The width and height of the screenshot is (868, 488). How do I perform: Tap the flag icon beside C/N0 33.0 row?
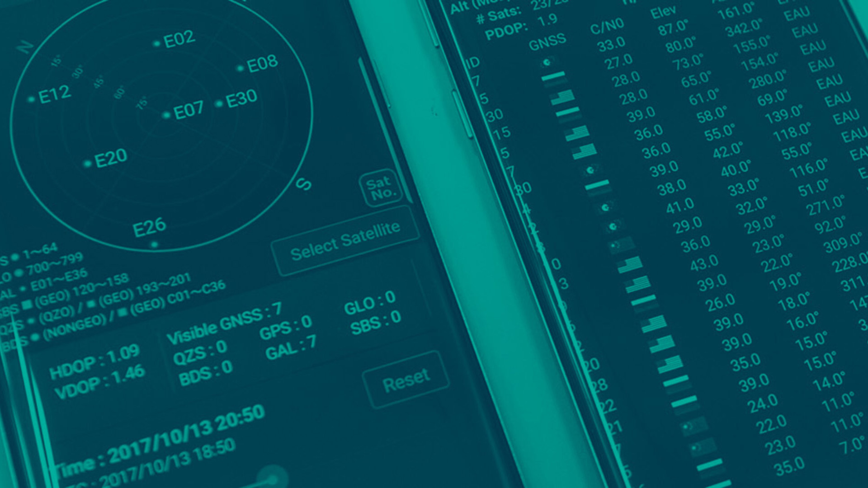[548, 62]
